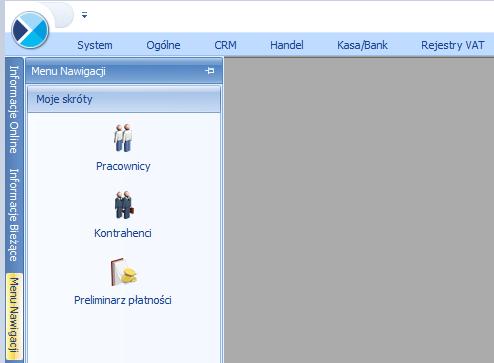
Task: Open the Pracownicy shortcut icon
Action: click(123, 138)
